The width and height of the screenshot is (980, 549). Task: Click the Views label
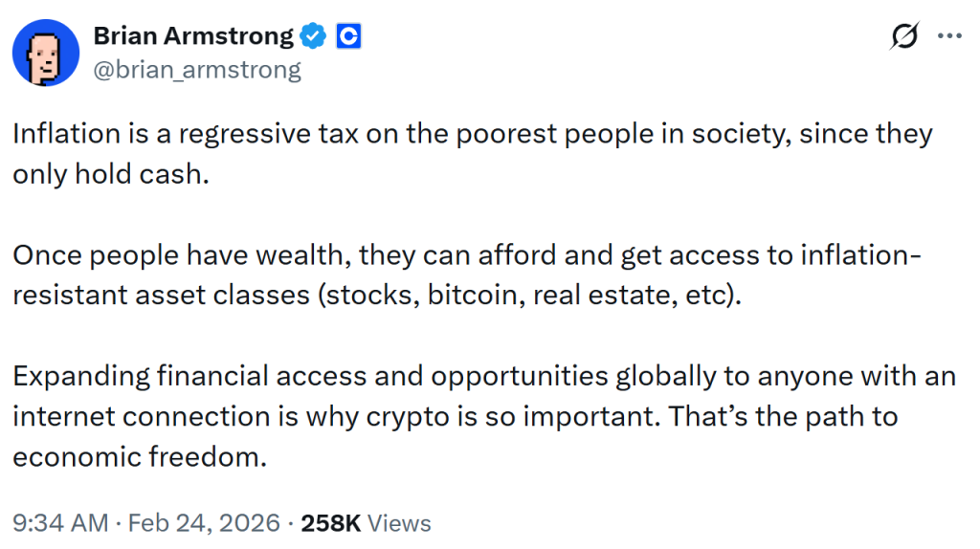click(x=399, y=523)
